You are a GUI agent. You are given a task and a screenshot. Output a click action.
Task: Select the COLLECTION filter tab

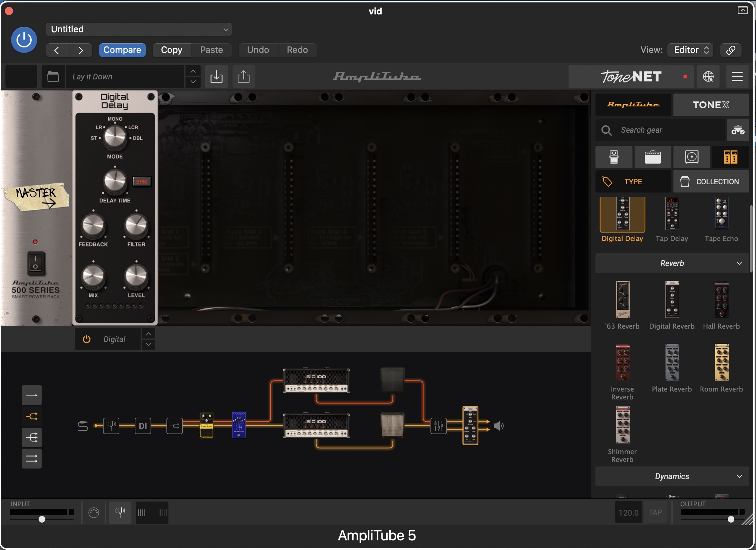tap(711, 181)
